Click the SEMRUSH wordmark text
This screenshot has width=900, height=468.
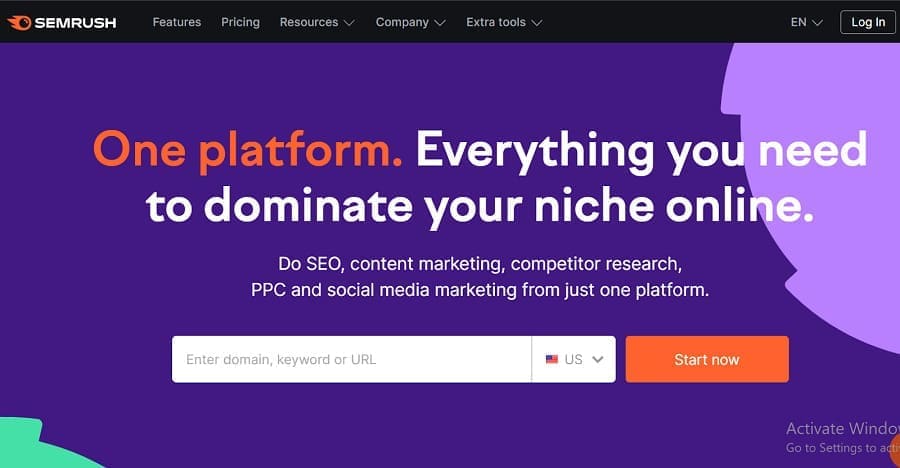[x=75, y=22]
